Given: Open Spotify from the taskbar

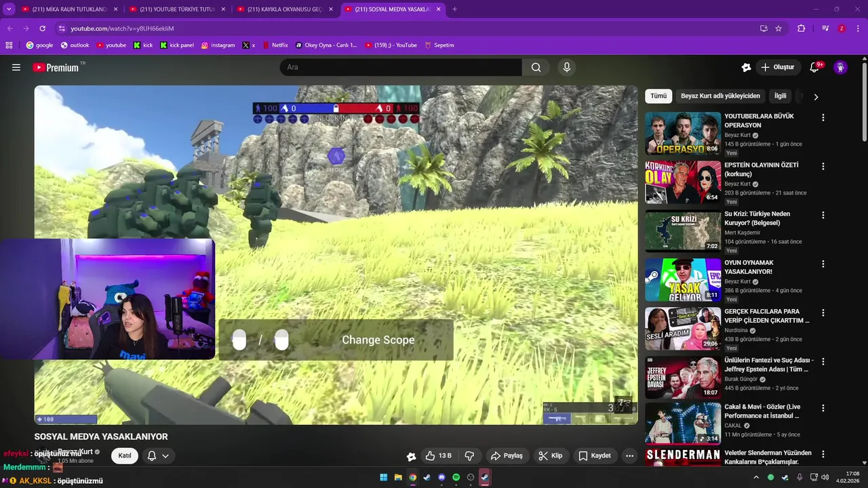Looking at the screenshot, I should click(456, 477).
